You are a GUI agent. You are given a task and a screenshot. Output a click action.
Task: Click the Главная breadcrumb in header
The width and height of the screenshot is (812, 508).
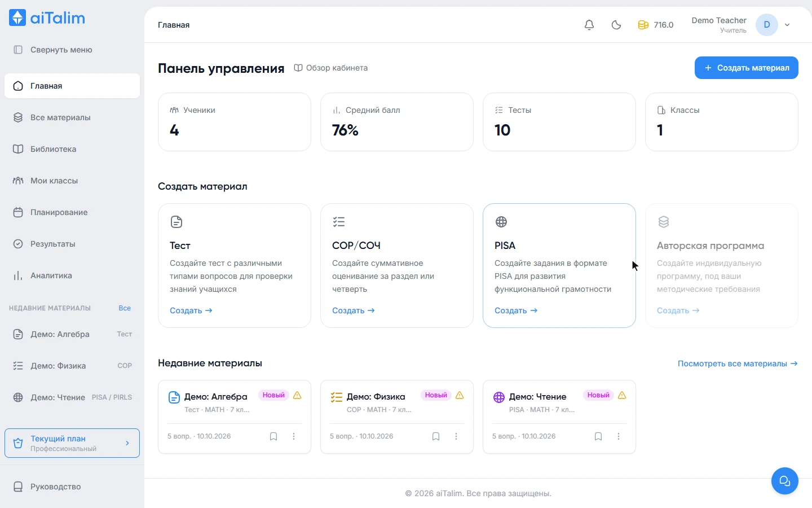pos(174,25)
